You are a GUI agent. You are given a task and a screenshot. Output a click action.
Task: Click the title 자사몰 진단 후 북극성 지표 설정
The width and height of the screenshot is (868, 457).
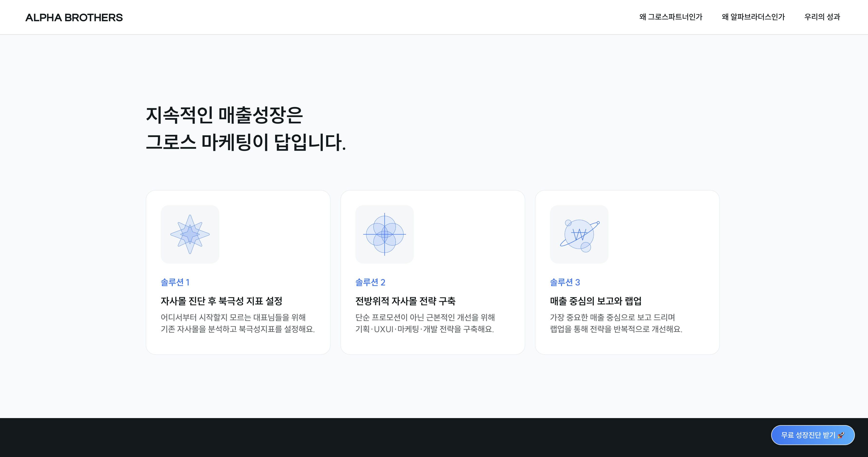pyautogui.click(x=221, y=301)
